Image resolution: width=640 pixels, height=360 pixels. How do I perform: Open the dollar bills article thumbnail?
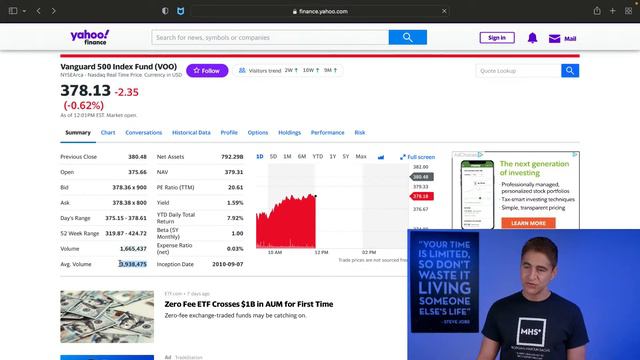pos(107,317)
